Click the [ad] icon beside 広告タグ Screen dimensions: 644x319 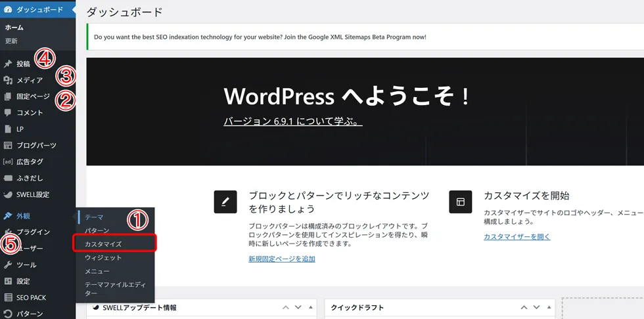tap(8, 162)
